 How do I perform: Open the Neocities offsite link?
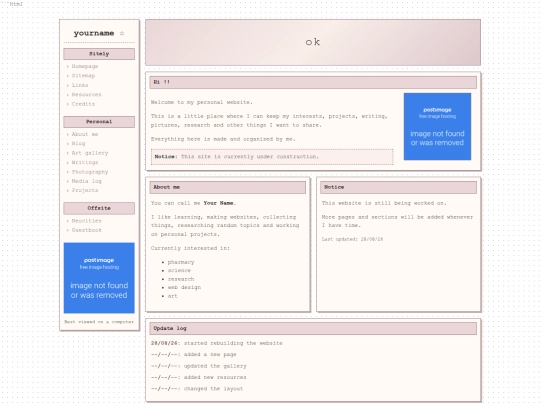point(86,221)
